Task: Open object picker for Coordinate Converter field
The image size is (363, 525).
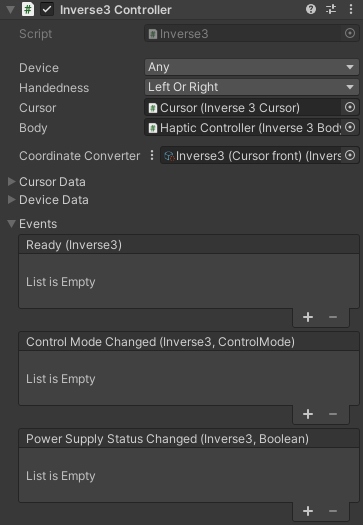Action: point(350,155)
